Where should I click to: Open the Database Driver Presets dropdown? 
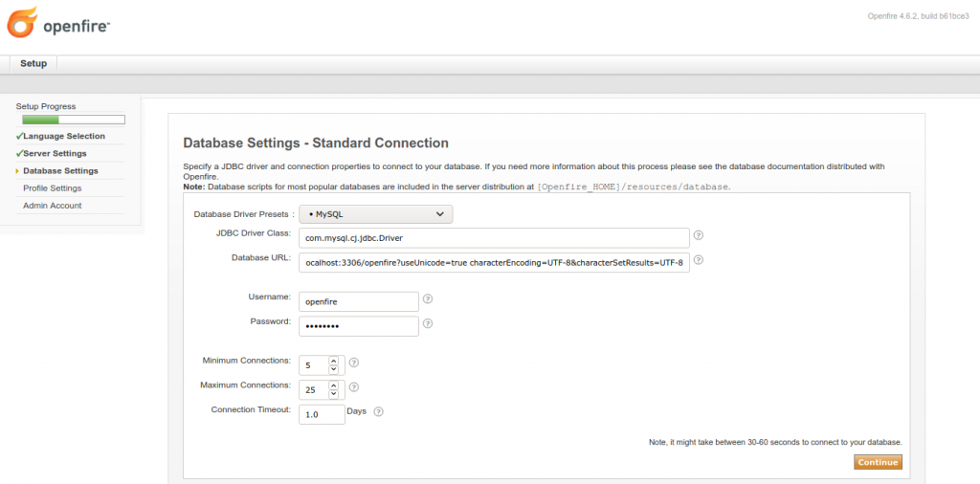point(375,214)
